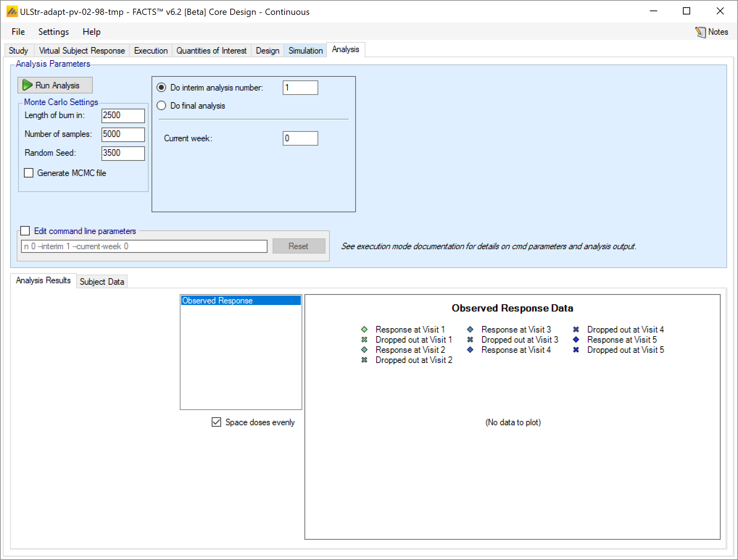Select the Do final analysis radio button
This screenshot has height=560, width=738.
click(x=161, y=105)
